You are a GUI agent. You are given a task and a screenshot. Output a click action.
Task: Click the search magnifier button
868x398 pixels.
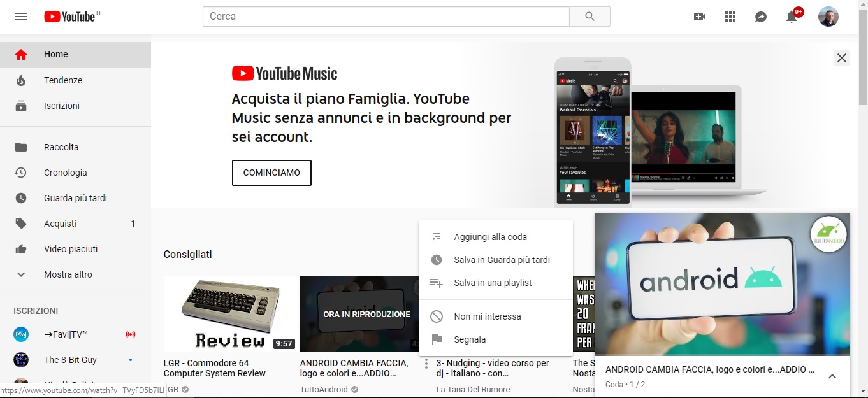(590, 17)
